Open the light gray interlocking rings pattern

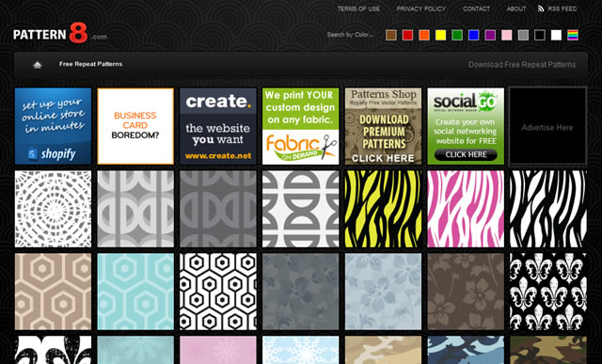click(x=135, y=209)
